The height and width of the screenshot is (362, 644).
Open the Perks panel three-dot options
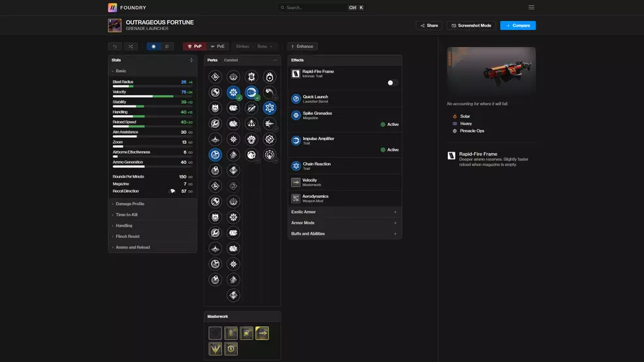pyautogui.click(x=275, y=60)
